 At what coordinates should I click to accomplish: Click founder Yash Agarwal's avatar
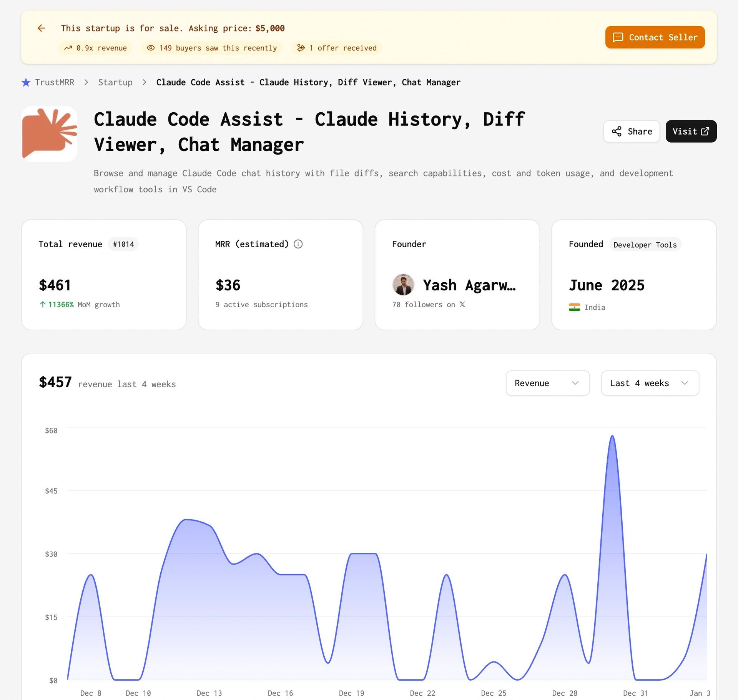pos(403,285)
